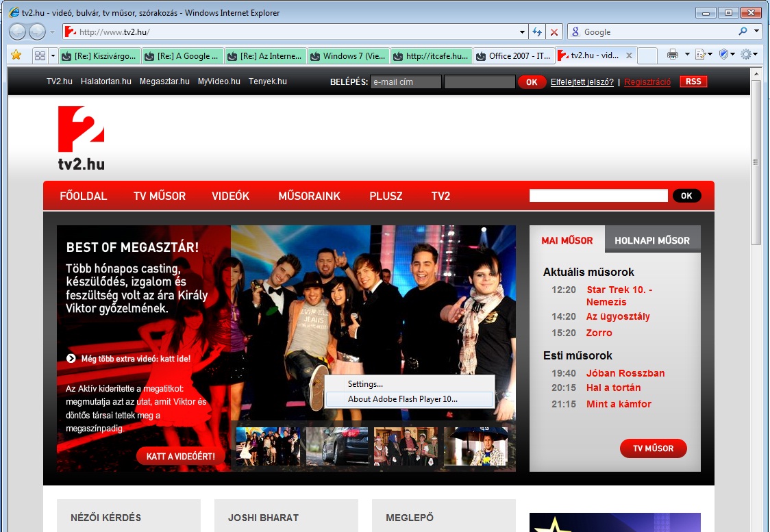
Task: Click the Refresh icon beside address bar
Action: pos(537,32)
